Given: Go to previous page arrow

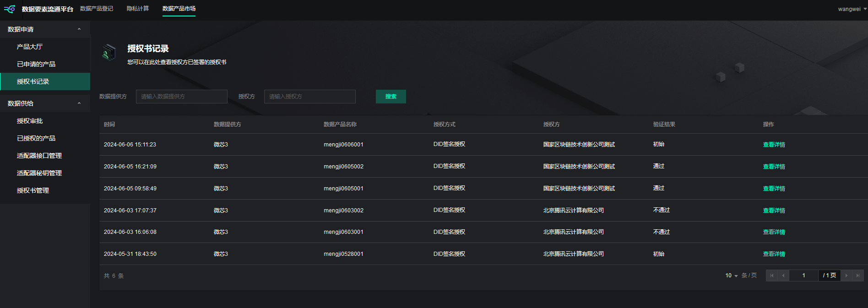Looking at the screenshot, I should [x=783, y=276].
